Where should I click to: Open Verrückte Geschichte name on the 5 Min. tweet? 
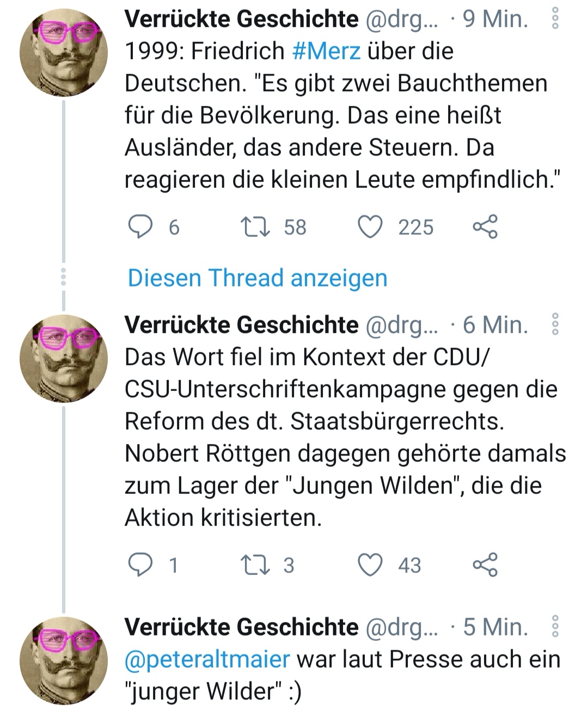[x=241, y=627]
